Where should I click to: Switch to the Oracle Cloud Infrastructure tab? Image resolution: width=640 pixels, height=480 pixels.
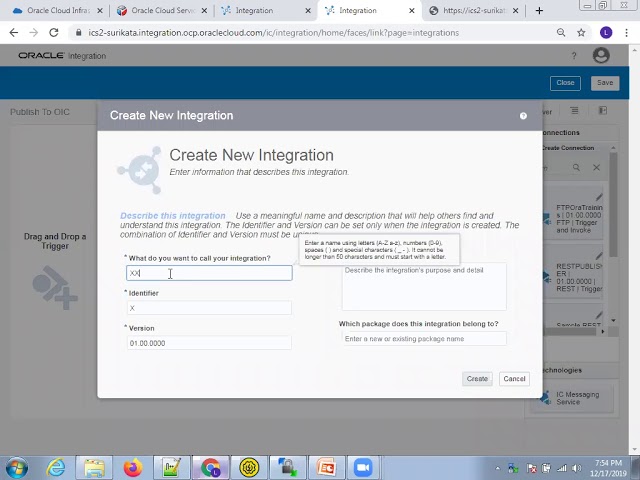pyautogui.click(x=58, y=11)
